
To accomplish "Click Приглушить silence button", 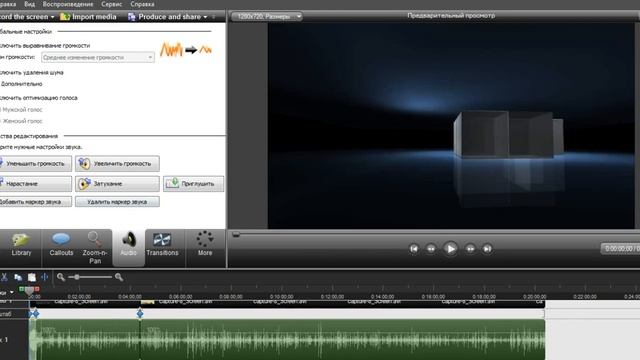I will click(x=193, y=184).
